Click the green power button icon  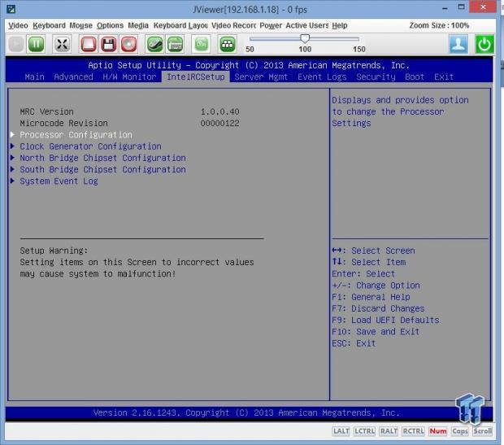[x=484, y=44]
